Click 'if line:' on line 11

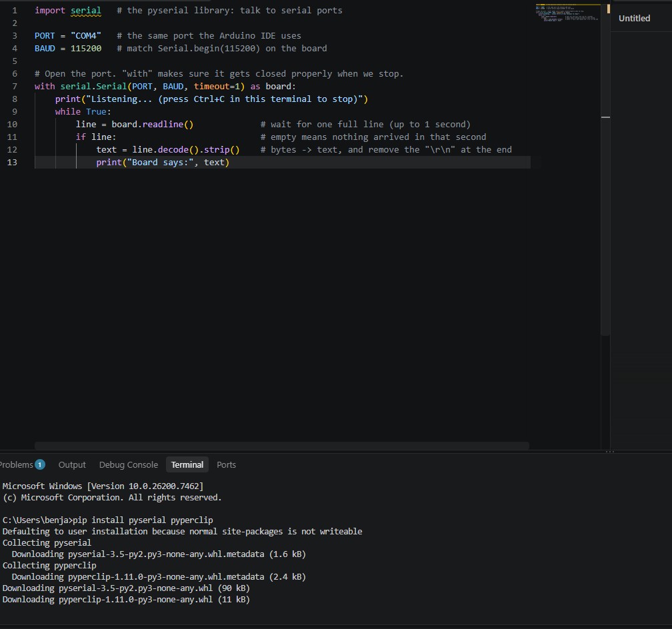96,137
